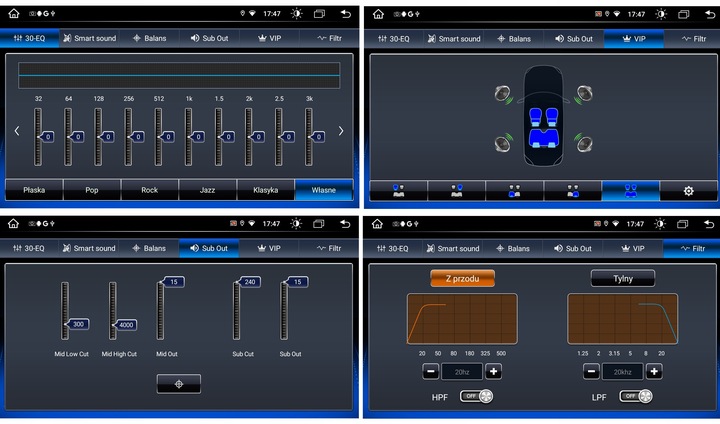The image size is (720, 424).
Task: Tap the brightness icon on the VIP screen
Action: tap(661, 14)
